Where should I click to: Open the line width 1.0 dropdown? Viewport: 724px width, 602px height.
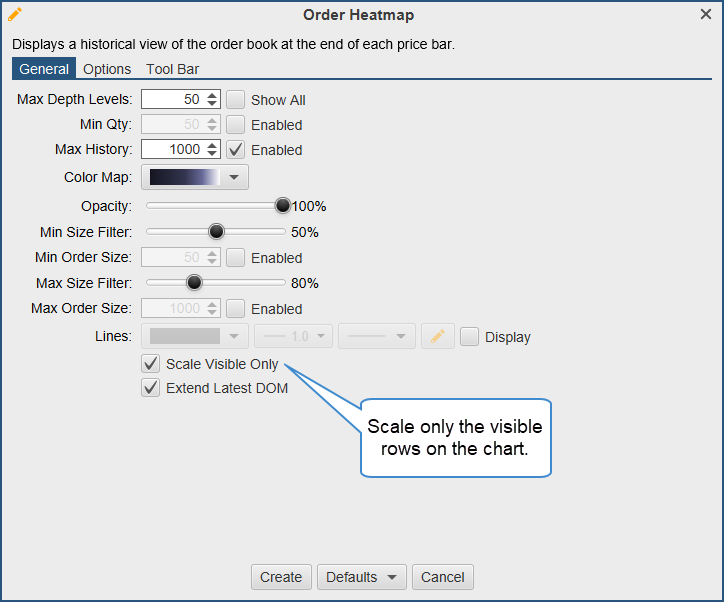[293, 337]
